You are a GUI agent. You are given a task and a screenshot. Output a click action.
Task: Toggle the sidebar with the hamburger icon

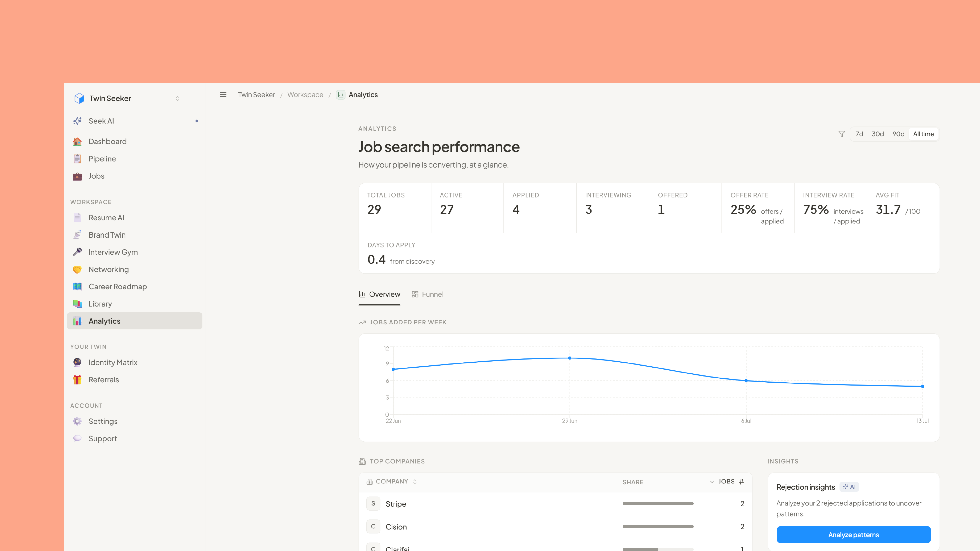click(223, 94)
